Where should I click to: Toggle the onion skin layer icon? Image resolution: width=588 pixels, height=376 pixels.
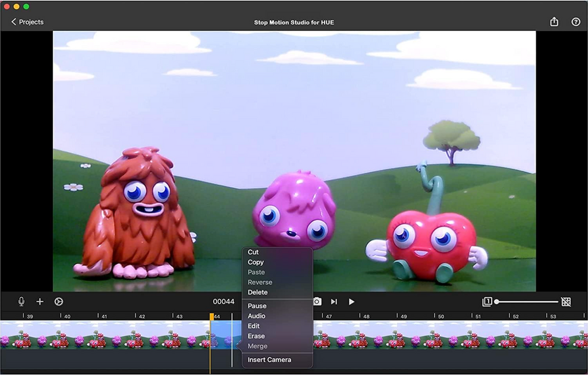pos(487,301)
